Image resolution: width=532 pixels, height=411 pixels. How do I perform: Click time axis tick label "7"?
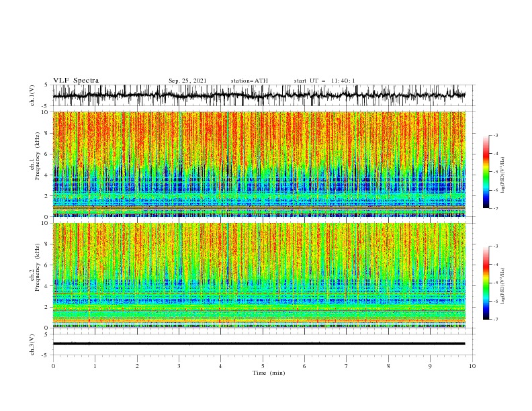pos(347,366)
